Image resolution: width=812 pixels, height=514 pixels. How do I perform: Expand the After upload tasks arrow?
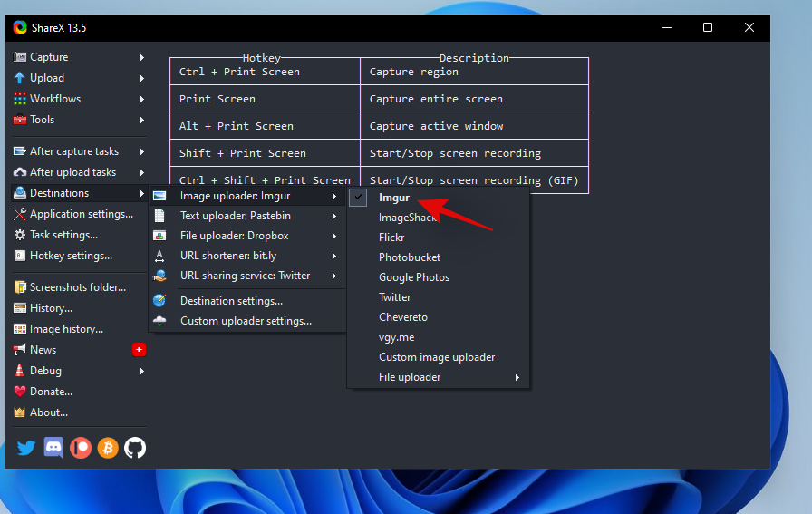tap(142, 172)
